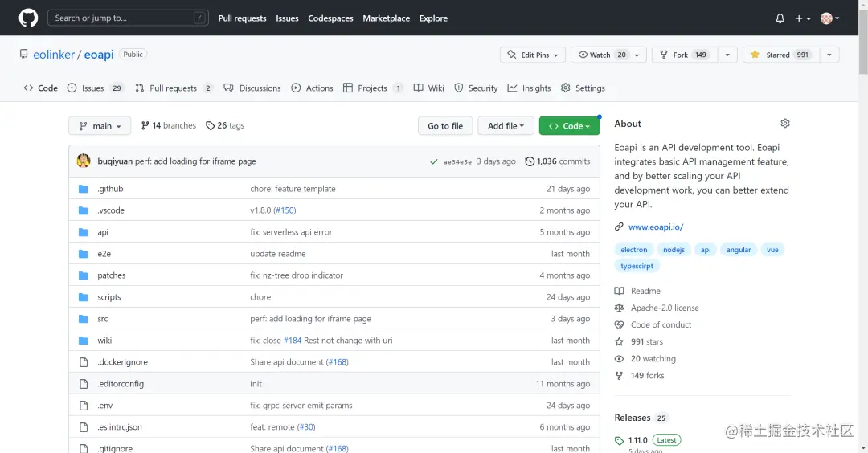Select the angular topic tag
The width and height of the screenshot is (868, 453).
[739, 250]
